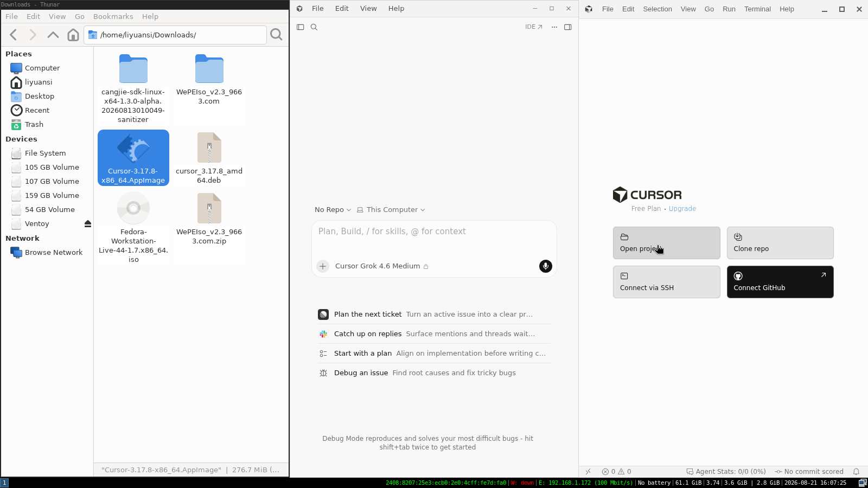The image size is (868, 488).
Task: Click the Cursor logo in agent window title bar
Action: point(299,9)
